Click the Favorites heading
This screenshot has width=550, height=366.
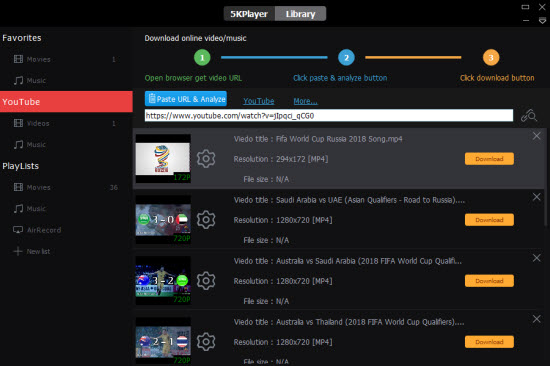(22, 38)
